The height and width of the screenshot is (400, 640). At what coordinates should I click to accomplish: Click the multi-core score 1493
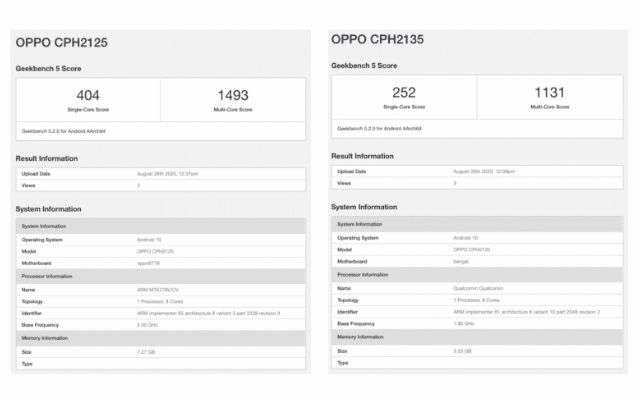point(233,95)
